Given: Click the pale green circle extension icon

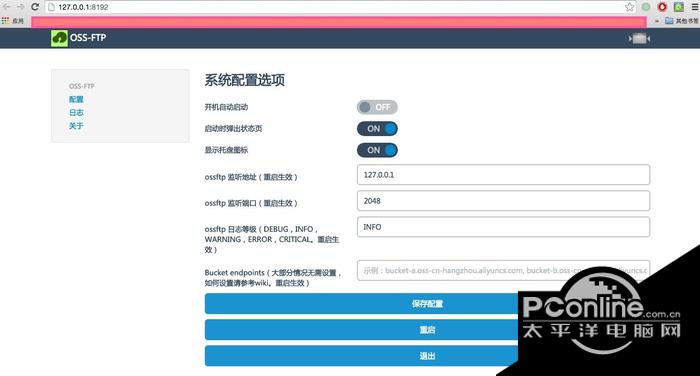Looking at the screenshot, I should point(646,7).
